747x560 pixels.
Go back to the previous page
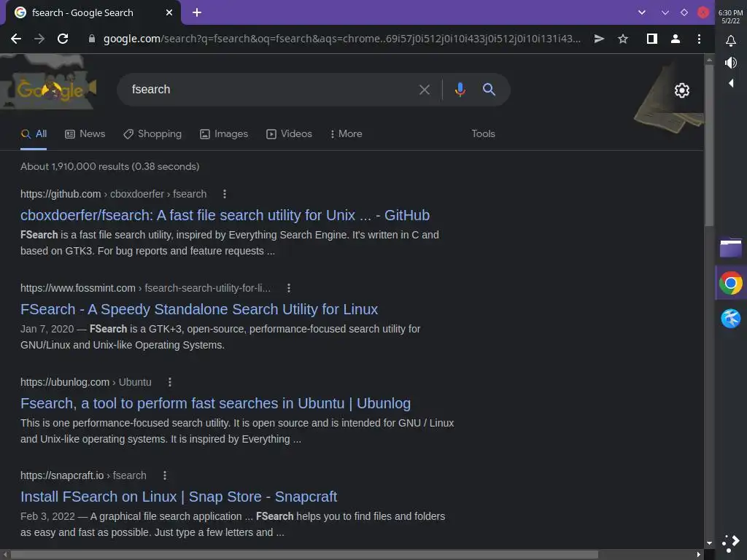pyautogui.click(x=16, y=39)
